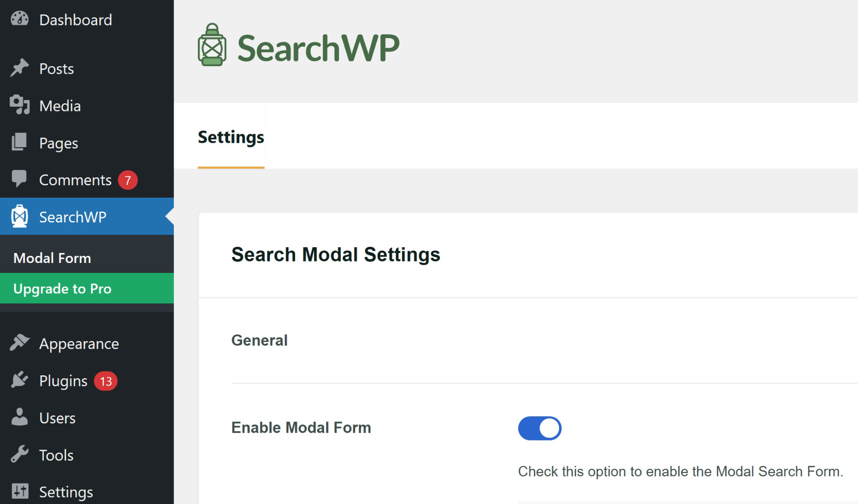Click the Posts pin icon

point(19,68)
